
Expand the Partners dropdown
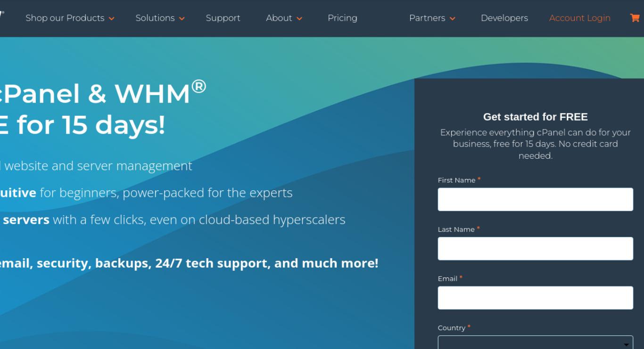point(432,18)
